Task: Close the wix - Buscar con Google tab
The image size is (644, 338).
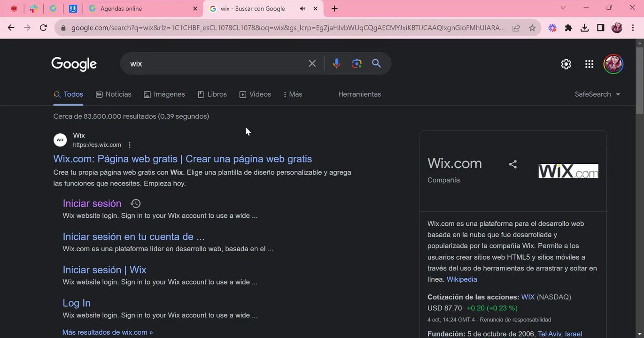Action: [316, 8]
